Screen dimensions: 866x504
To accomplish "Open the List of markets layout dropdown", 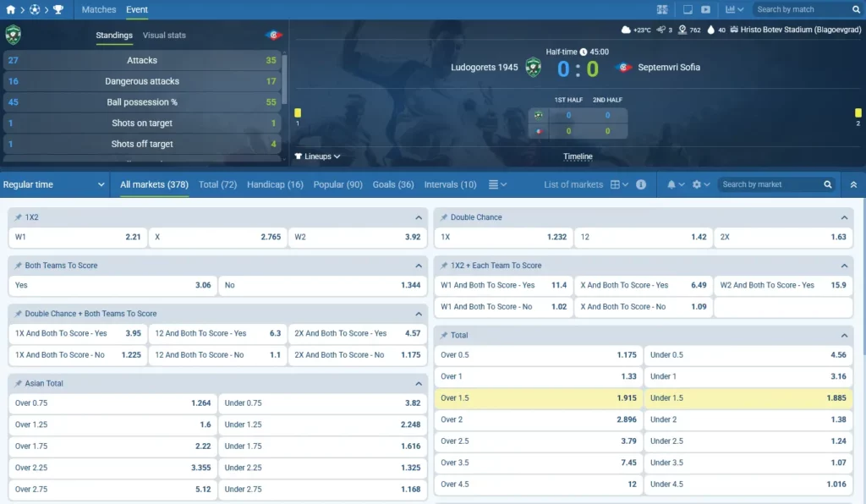I will (x=619, y=184).
